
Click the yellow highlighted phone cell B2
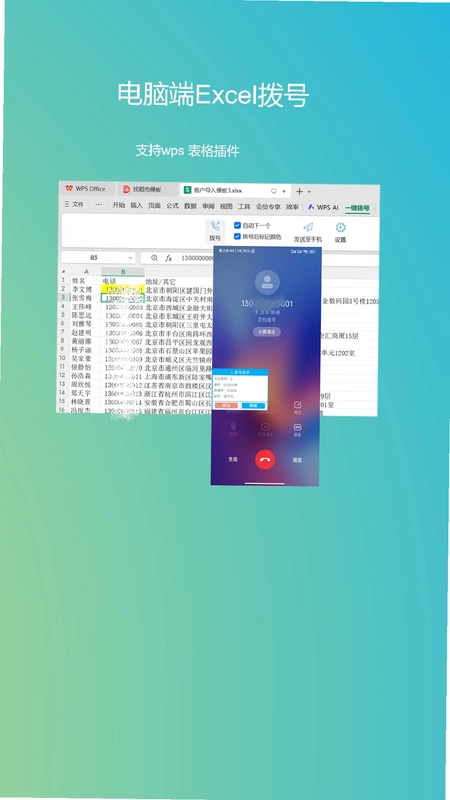point(122,289)
